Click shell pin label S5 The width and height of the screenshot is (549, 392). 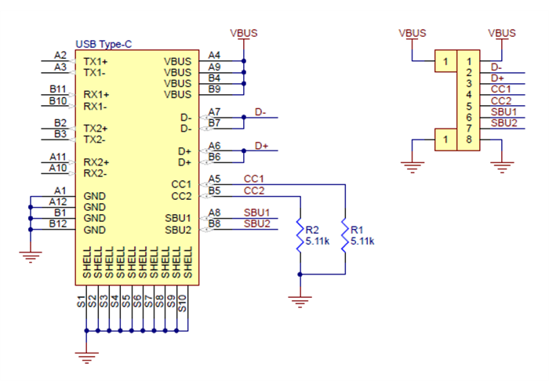126,302
